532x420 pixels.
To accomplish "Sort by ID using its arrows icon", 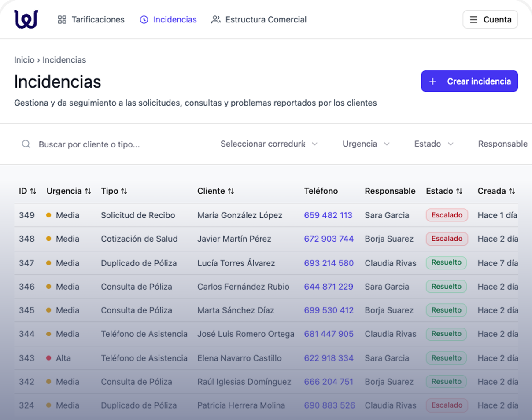I will coord(33,191).
